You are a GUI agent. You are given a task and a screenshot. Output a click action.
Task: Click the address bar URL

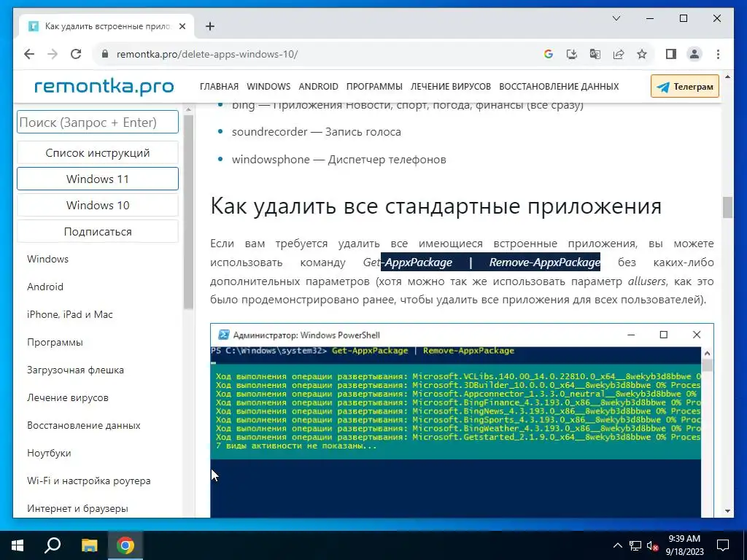point(206,54)
